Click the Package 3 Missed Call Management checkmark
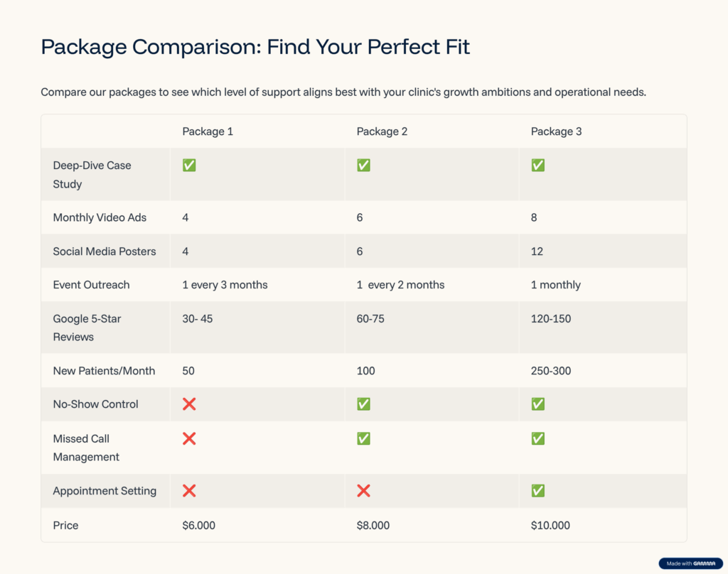Viewport: 728px width, 574px height. (537, 438)
